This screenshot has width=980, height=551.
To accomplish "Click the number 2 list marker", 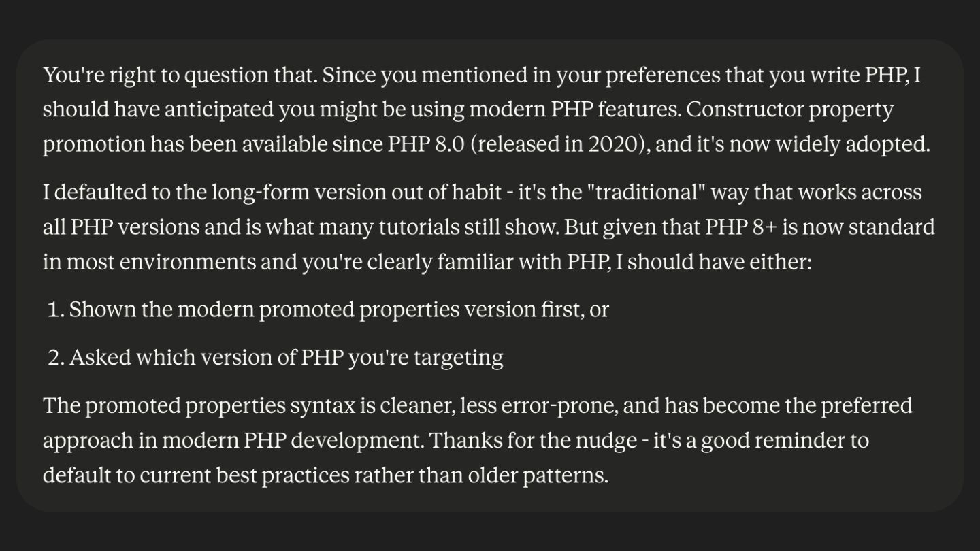I will tap(56, 357).
